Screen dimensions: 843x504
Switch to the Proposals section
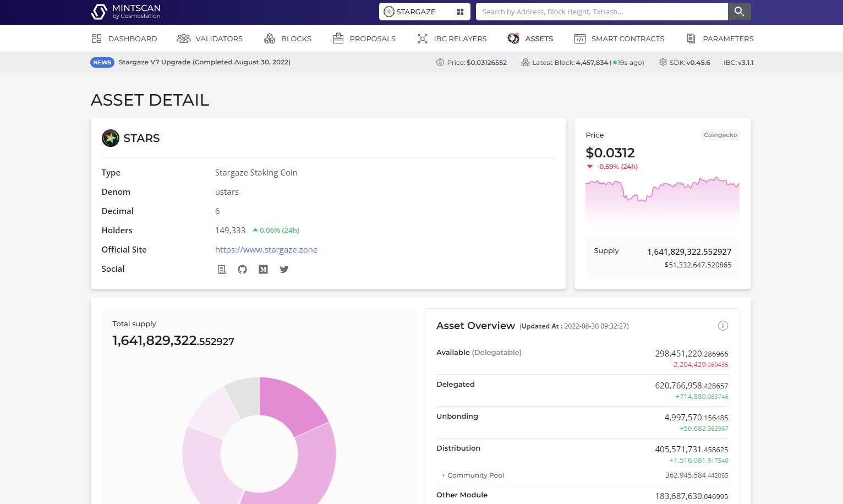364,38
